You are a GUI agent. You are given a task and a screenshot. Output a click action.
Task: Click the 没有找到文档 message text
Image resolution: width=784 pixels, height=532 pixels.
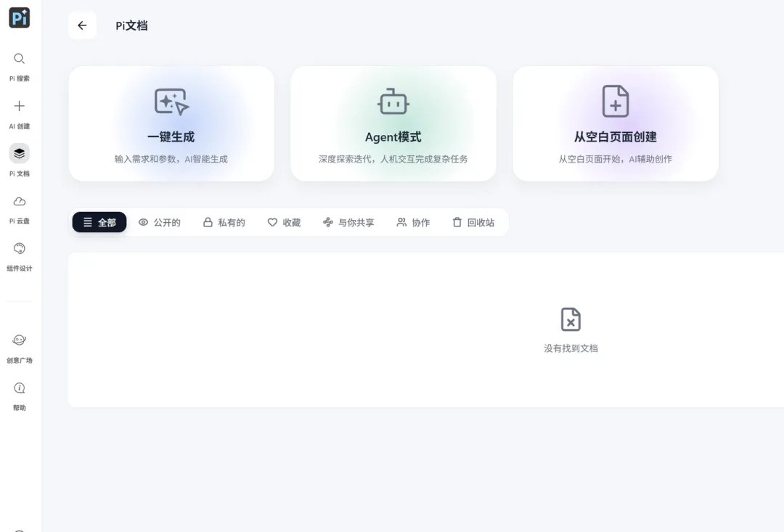(x=571, y=348)
